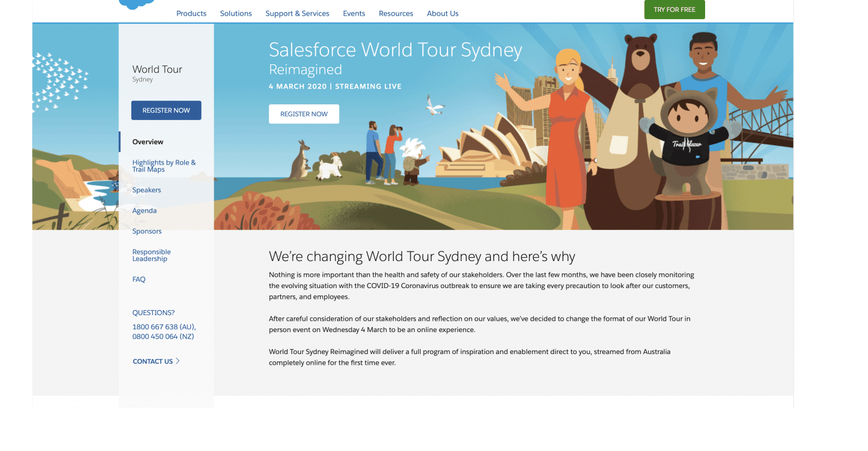Click the QUESTIONS? heading in the sidebar

pyautogui.click(x=153, y=313)
